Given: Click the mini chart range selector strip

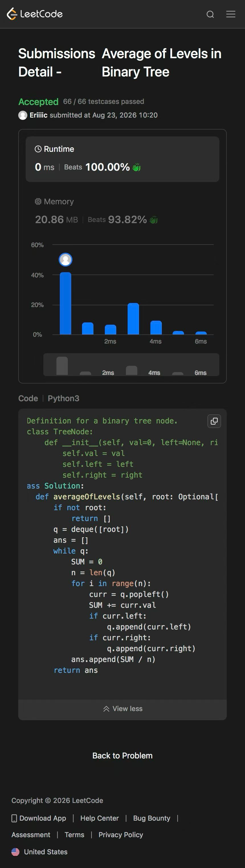Looking at the screenshot, I should point(131,365).
